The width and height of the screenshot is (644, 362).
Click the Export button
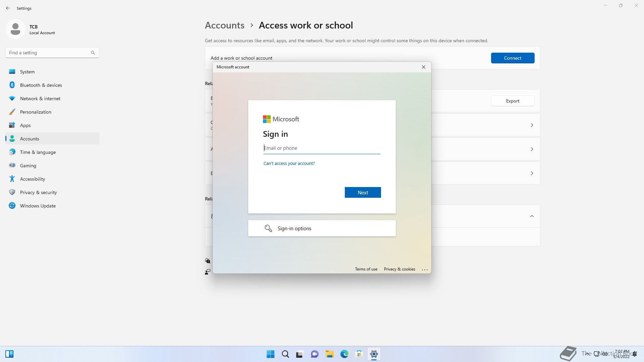(x=513, y=101)
